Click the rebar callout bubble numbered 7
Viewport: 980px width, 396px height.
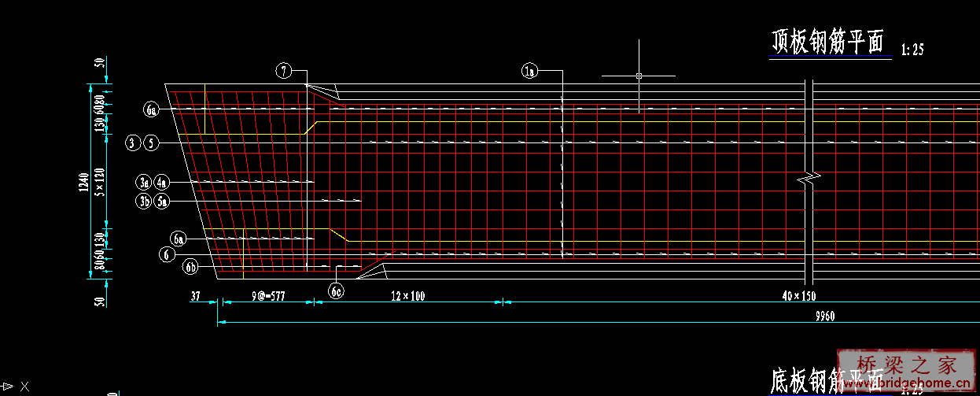click(x=284, y=71)
